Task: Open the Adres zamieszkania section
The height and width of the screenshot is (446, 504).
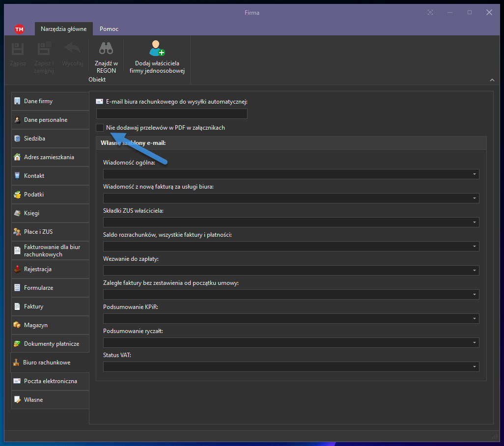Action: click(50, 157)
